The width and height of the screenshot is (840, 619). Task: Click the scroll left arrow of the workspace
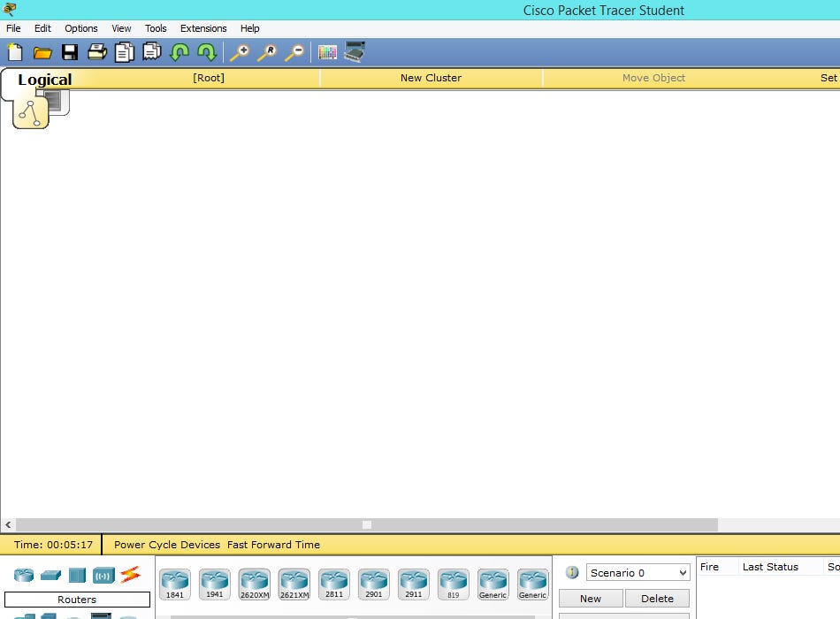point(8,524)
